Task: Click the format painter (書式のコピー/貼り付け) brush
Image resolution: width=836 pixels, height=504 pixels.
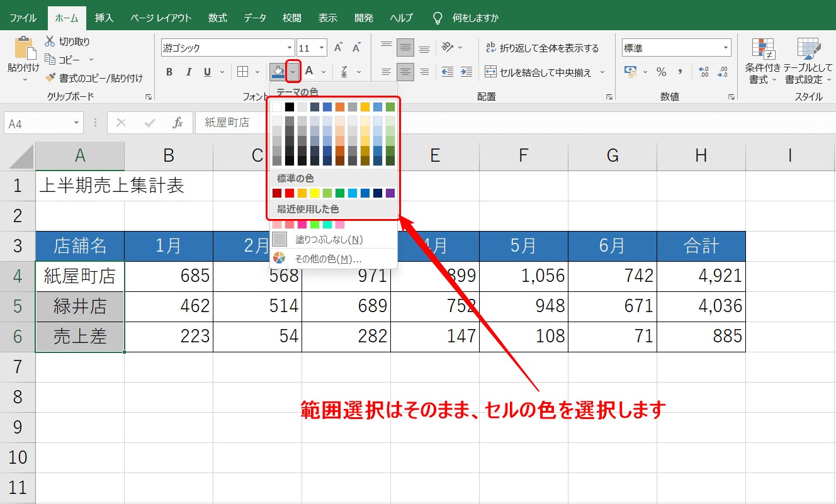Action: (50, 78)
